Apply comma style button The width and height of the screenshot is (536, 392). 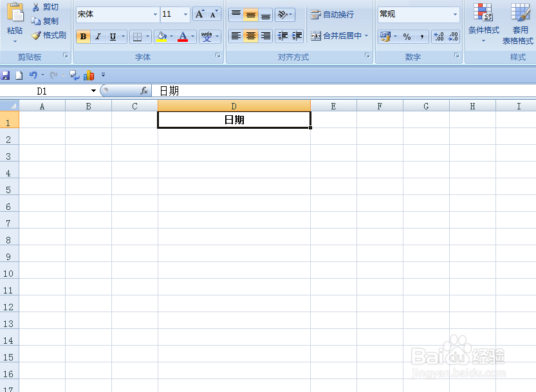[x=422, y=37]
